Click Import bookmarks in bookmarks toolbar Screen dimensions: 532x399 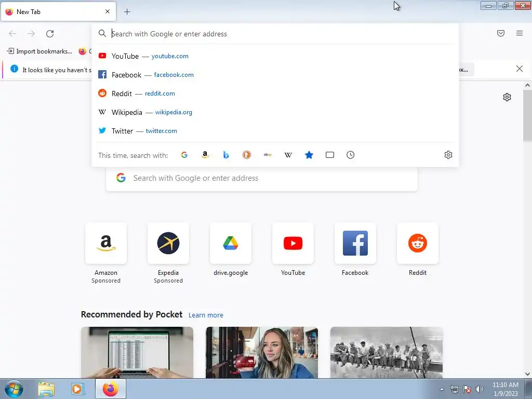click(39, 51)
